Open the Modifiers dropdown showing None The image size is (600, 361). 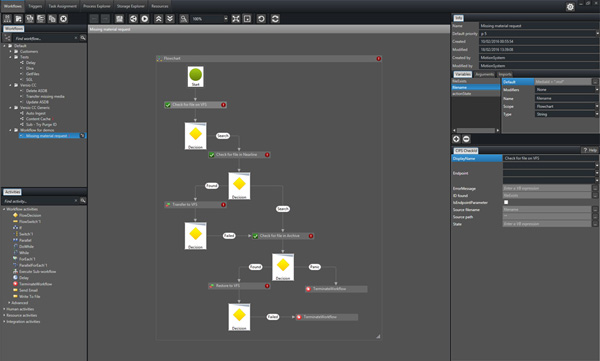[597, 90]
